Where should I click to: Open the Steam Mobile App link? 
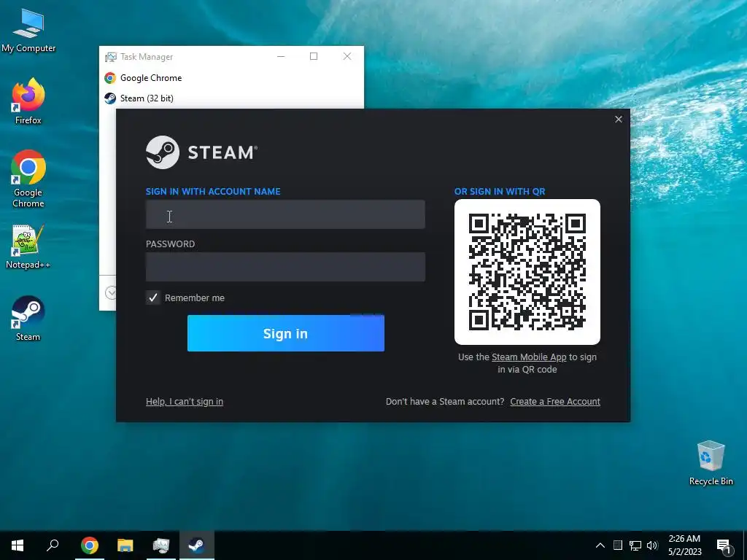click(x=529, y=357)
